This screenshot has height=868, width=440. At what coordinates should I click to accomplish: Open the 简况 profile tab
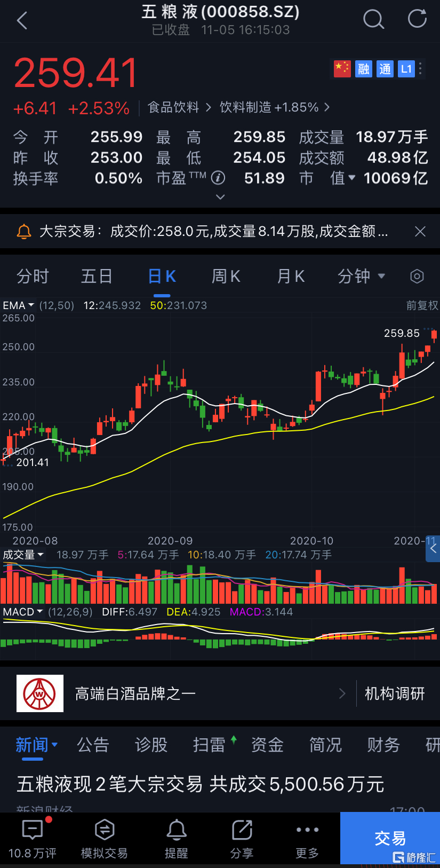325,745
